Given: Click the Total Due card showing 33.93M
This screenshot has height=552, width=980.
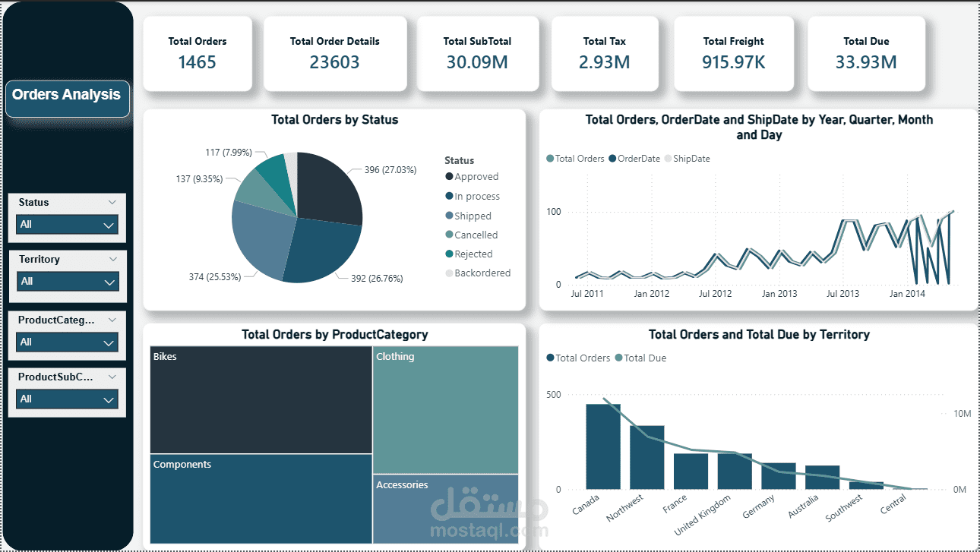Looking at the screenshot, I should pyautogui.click(x=866, y=62).
